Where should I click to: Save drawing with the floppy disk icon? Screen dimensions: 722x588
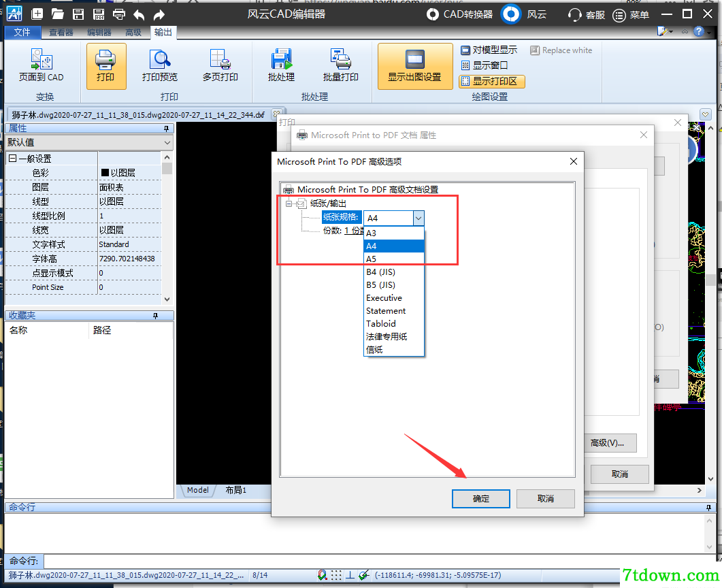click(78, 14)
